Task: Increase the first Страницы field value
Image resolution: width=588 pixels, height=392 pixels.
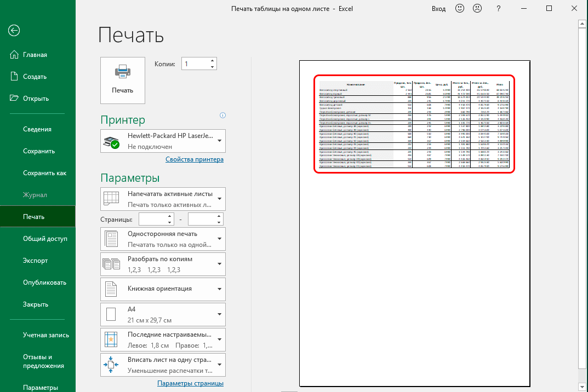Action: [169, 216]
